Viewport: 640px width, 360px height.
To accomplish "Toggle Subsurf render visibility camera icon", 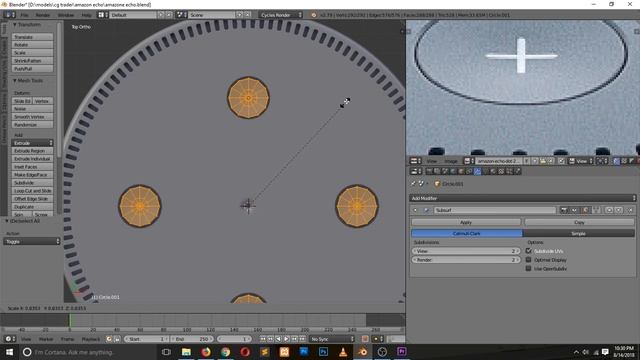I will [x=564, y=210].
